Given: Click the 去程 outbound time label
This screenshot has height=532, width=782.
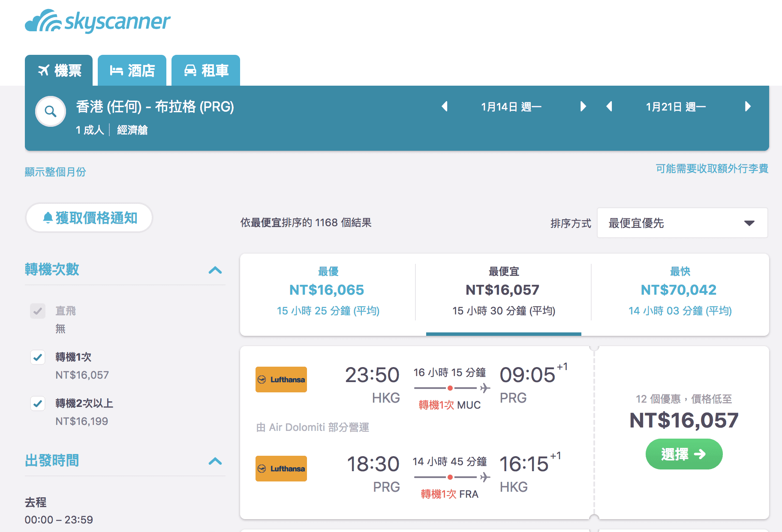Looking at the screenshot, I should [x=36, y=502].
